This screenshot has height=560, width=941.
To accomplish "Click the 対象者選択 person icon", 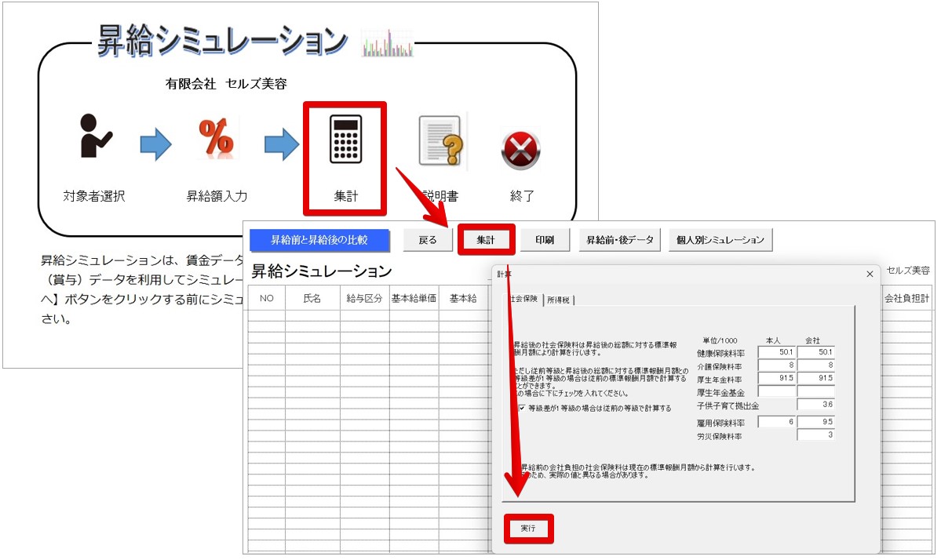I will click(96, 136).
